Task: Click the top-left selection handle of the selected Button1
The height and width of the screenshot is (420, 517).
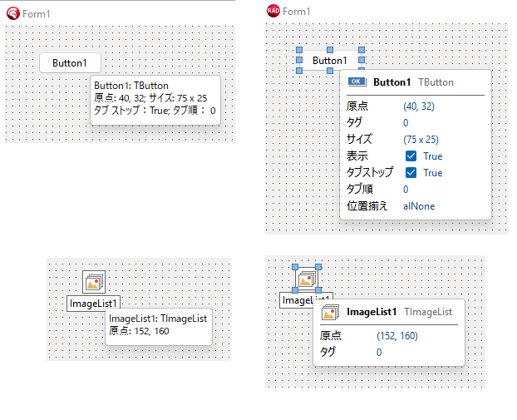Action: (299, 50)
